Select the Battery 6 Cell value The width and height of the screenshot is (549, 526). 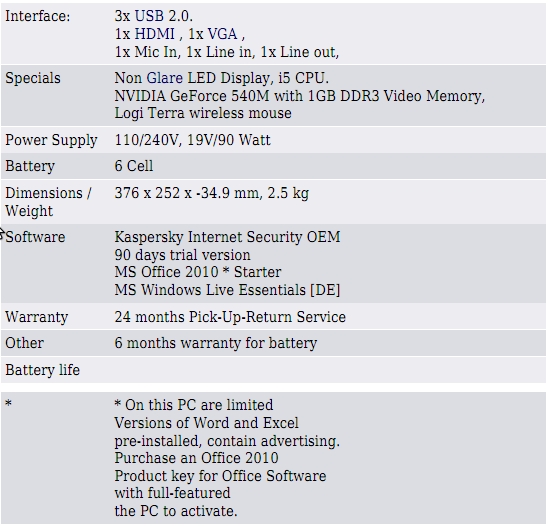pyautogui.click(x=134, y=166)
